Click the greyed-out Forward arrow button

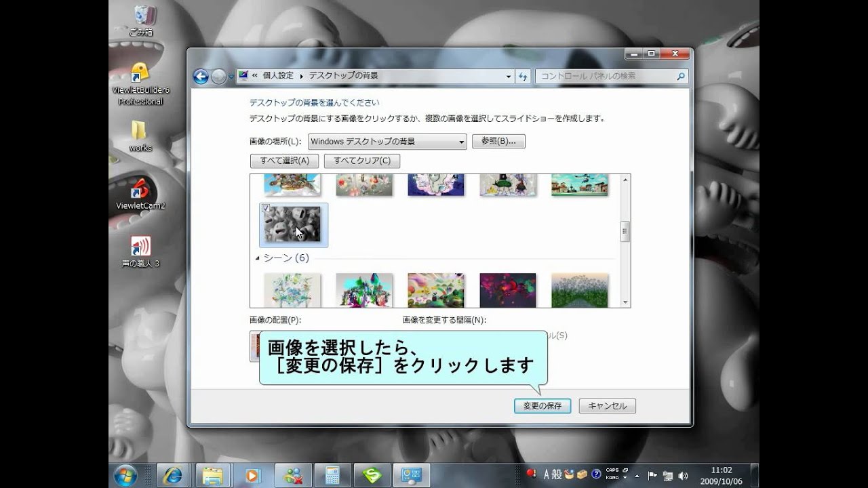[x=218, y=77]
